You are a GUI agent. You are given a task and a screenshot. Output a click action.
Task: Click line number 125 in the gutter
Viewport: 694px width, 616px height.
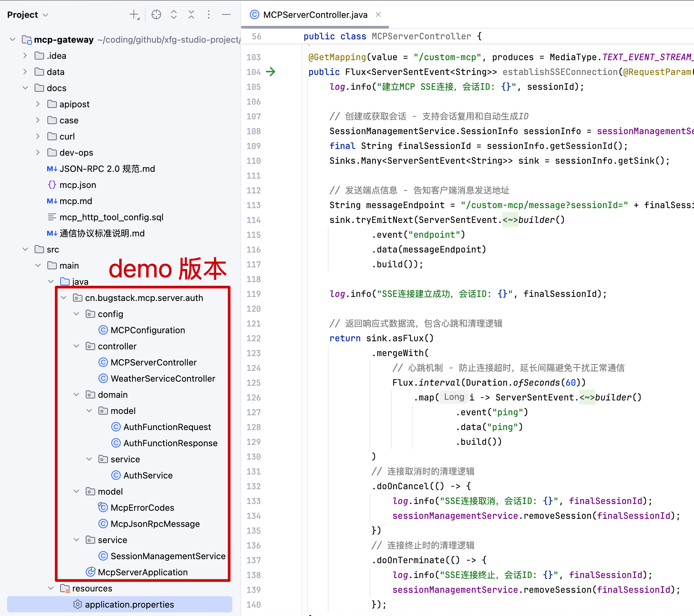(253, 383)
